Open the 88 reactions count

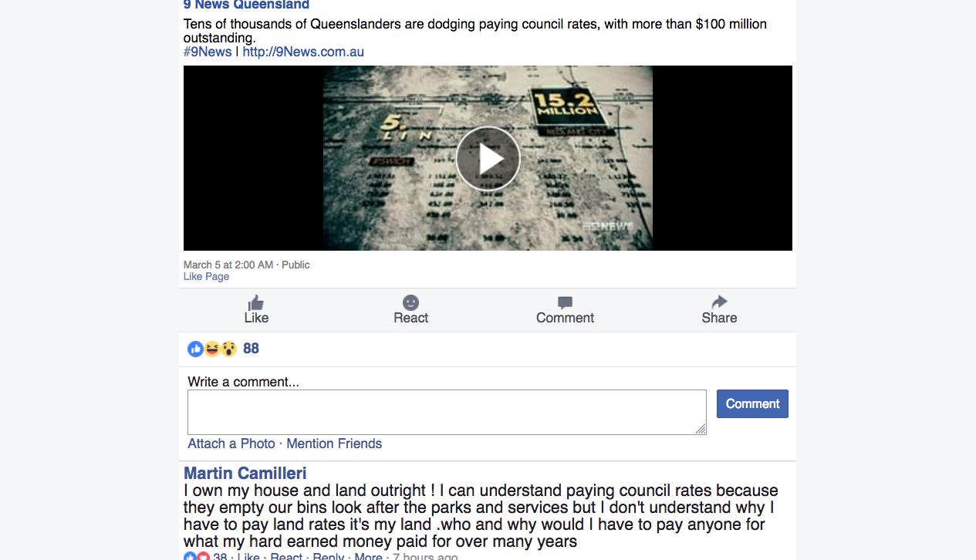click(251, 349)
